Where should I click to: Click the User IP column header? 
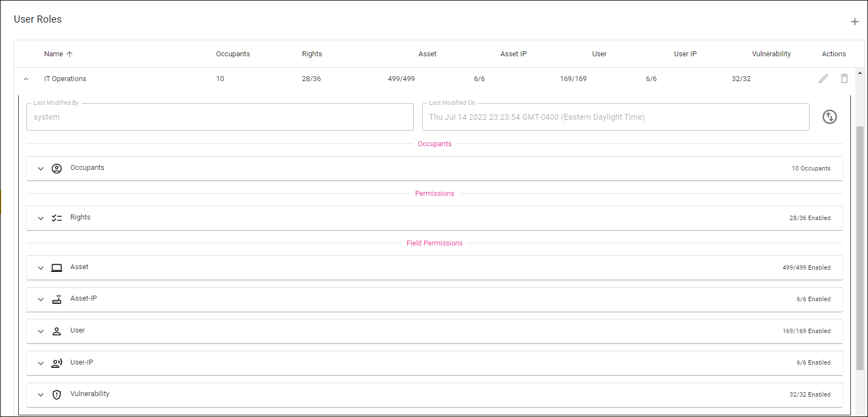pos(685,54)
